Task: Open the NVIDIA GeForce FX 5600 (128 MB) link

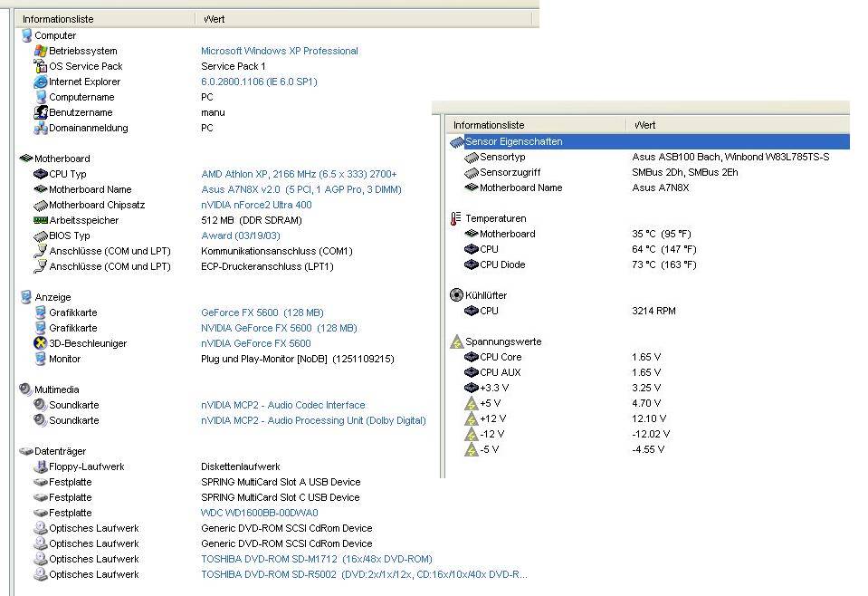Action: 279,328
